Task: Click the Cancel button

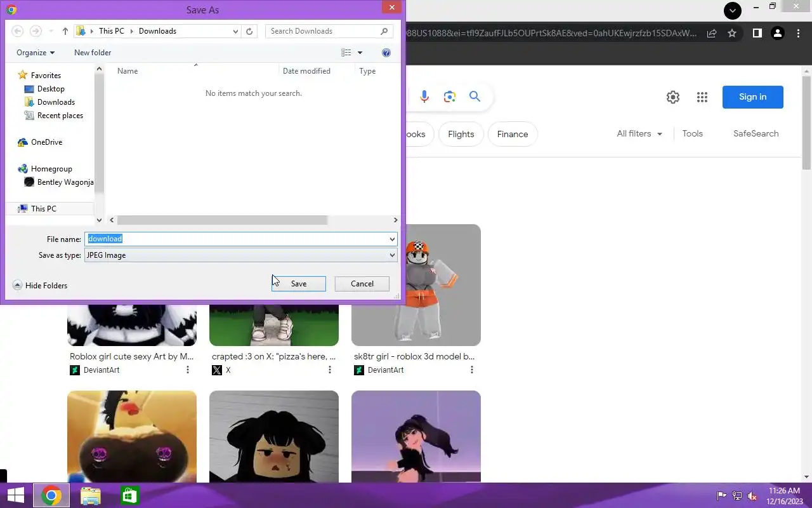Action: pyautogui.click(x=362, y=284)
